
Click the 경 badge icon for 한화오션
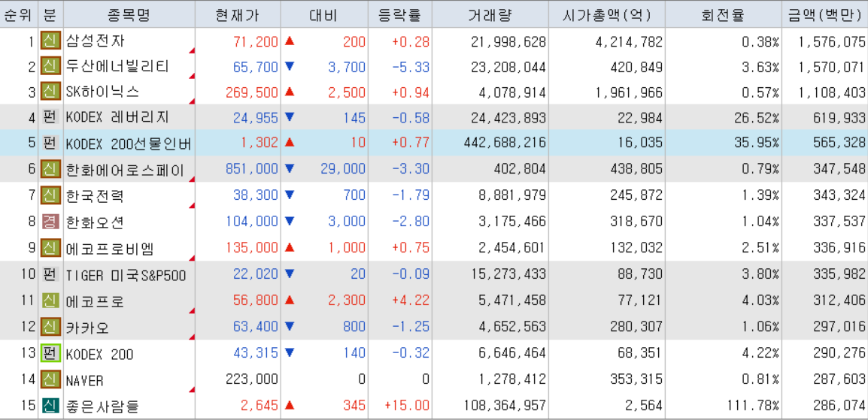click(50, 222)
